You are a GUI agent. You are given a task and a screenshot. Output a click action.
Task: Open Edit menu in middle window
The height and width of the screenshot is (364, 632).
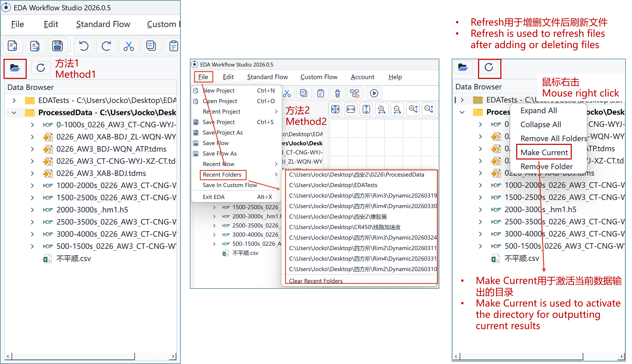click(x=228, y=77)
